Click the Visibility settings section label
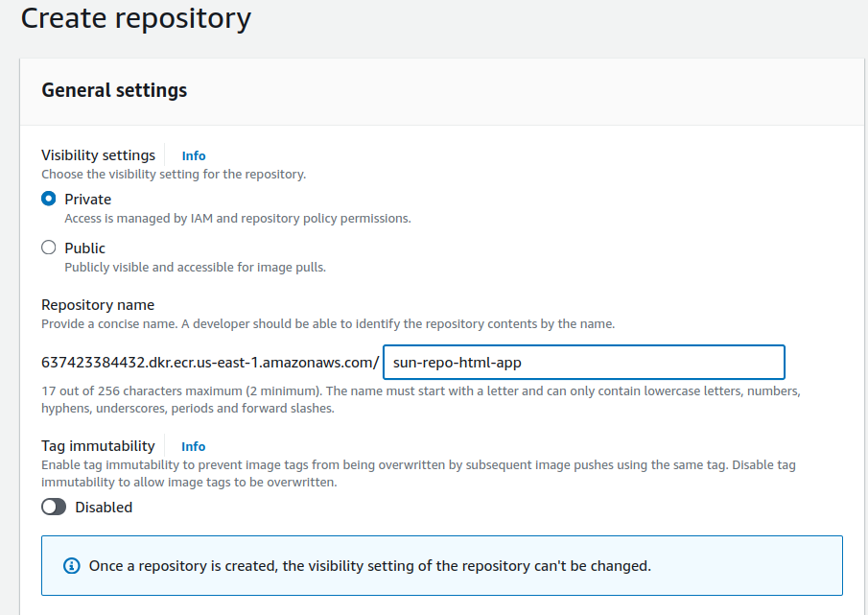This screenshot has width=868, height=615. click(x=99, y=155)
